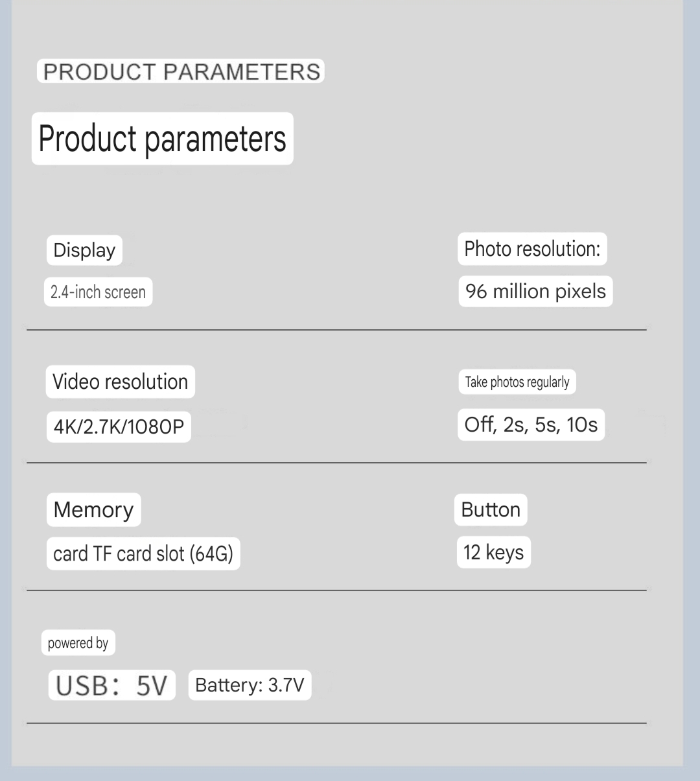Select the 12 keys value
Viewport: 700px width, 781px height.
(x=494, y=552)
